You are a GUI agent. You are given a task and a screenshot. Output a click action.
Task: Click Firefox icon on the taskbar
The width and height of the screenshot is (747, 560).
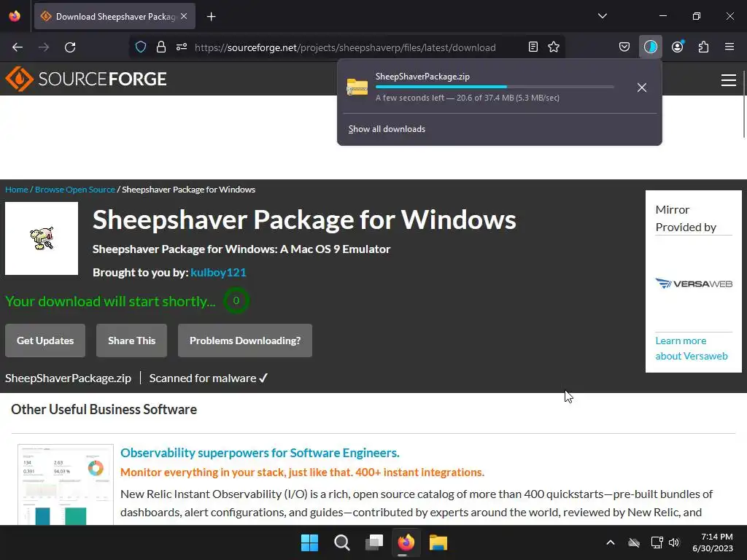pos(406,542)
